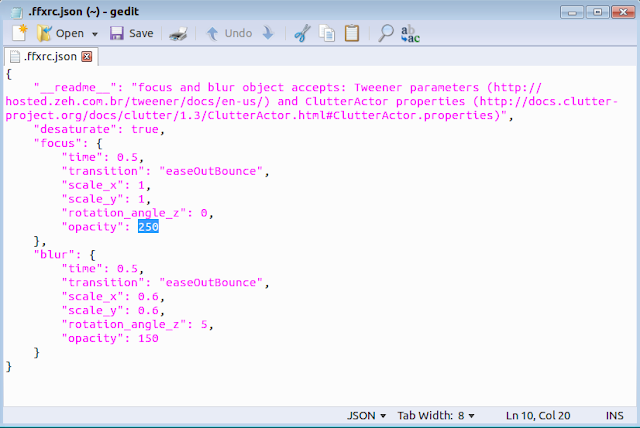640x428 pixels.
Task: Click the highlighted 250 opacity value
Action: pos(148,226)
